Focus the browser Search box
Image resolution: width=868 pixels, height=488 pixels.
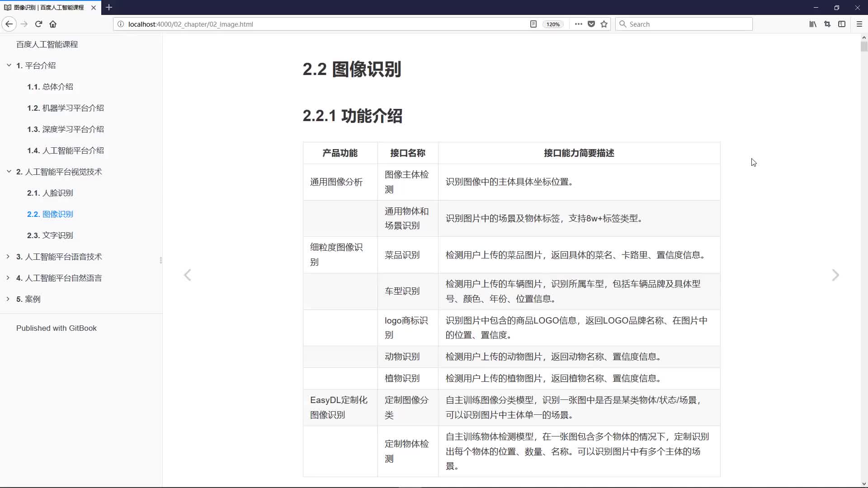point(684,24)
